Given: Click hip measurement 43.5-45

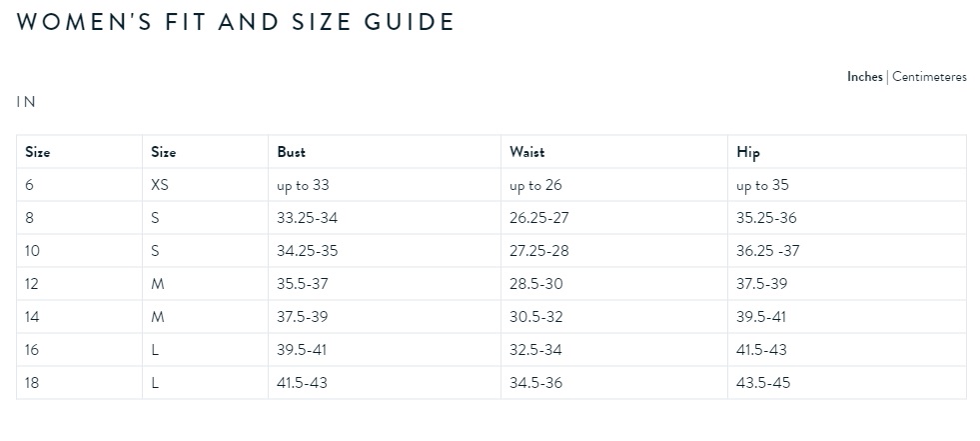Looking at the screenshot, I should pyautogui.click(x=763, y=383).
